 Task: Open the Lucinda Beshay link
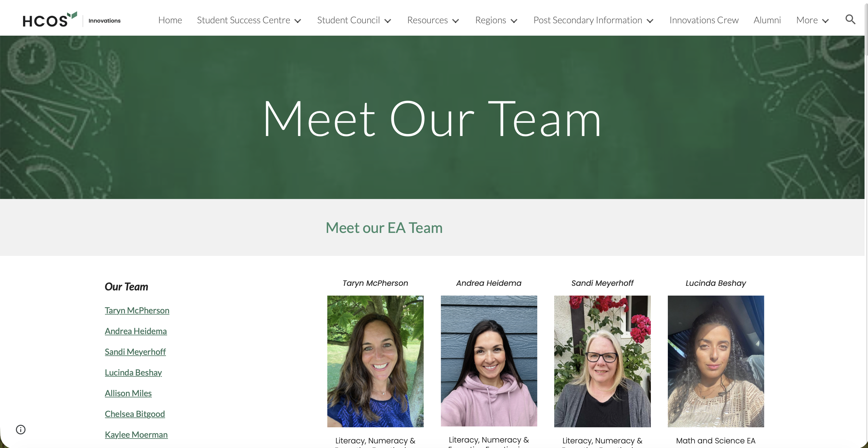(x=133, y=373)
